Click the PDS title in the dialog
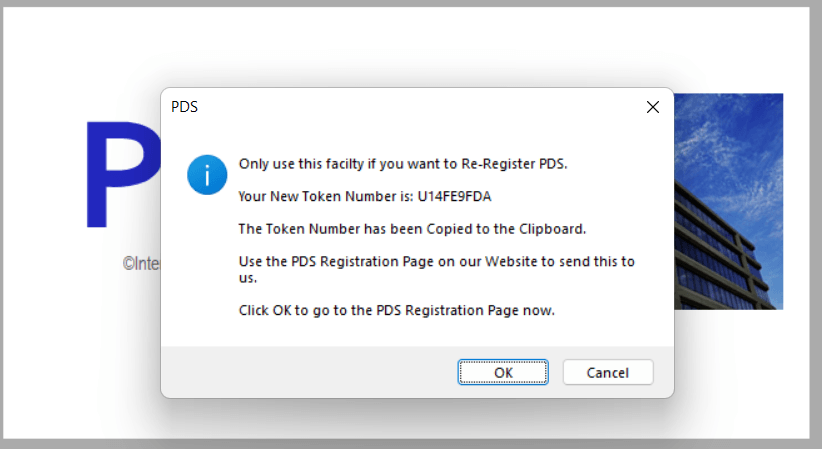 185,107
